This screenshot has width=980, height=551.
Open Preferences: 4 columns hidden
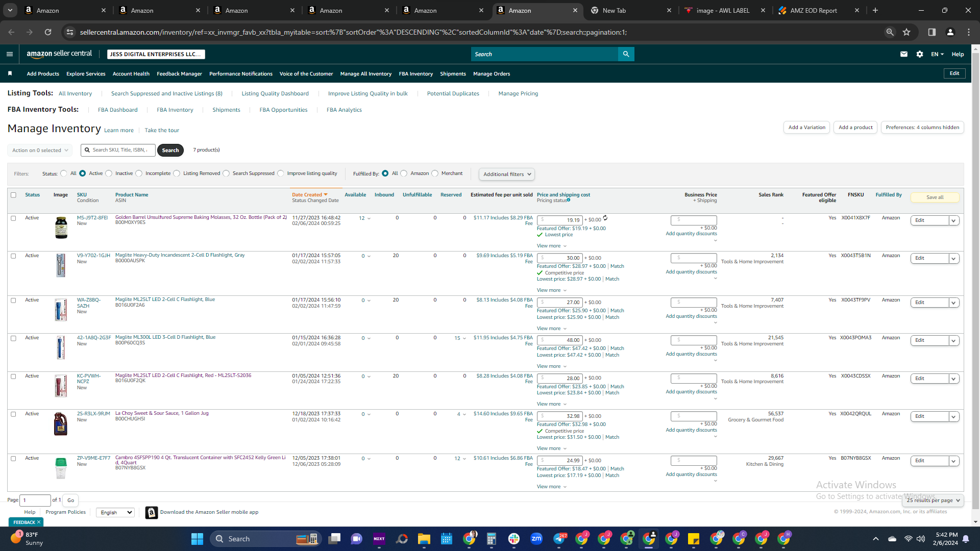coord(922,128)
